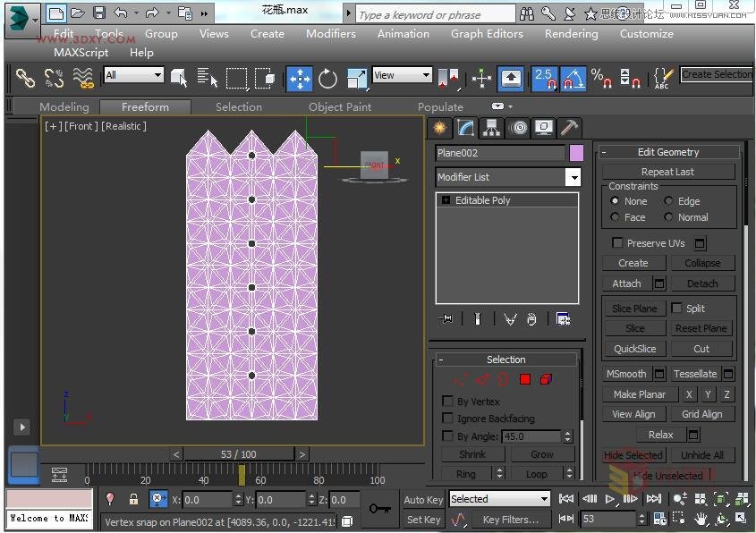
Task: Open the Utilities hammer panel tab
Action: (x=569, y=127)
